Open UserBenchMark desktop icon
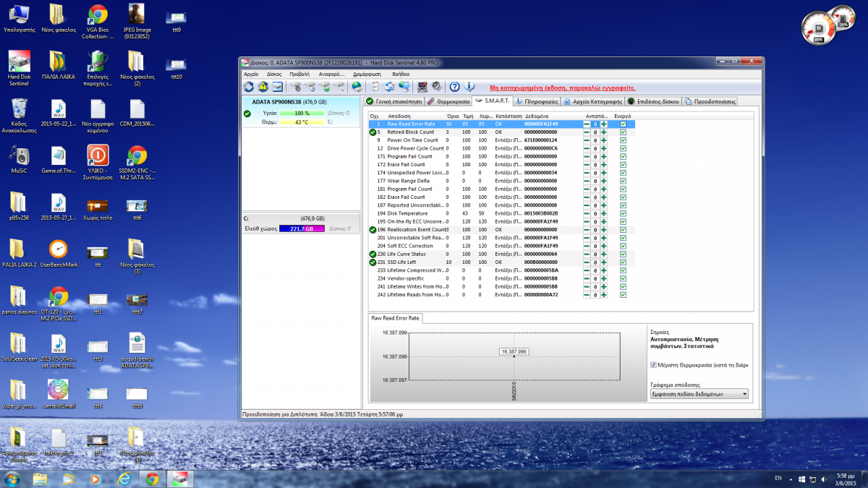This screenshot has height=488, width=868. point(59,253)
